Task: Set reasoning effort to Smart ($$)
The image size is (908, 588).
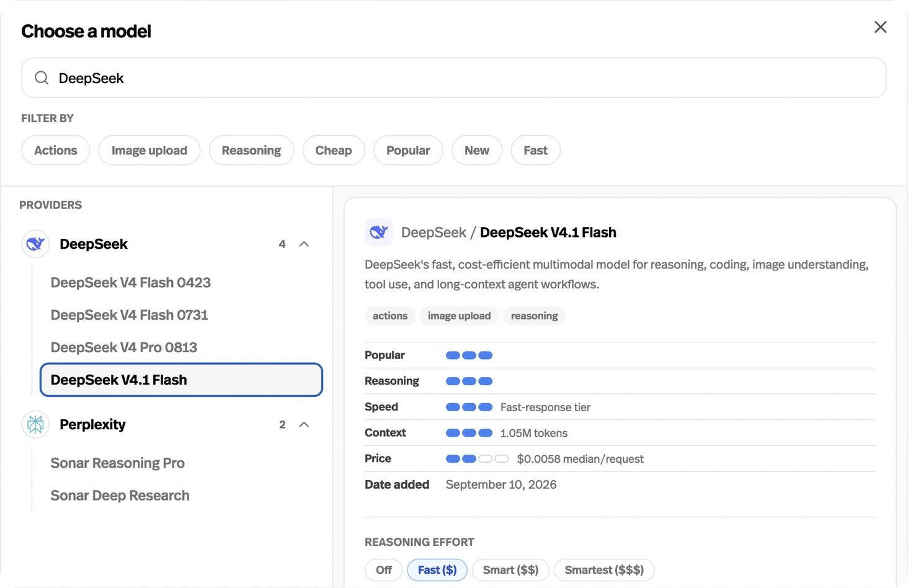Action: [x=510, y=570]
